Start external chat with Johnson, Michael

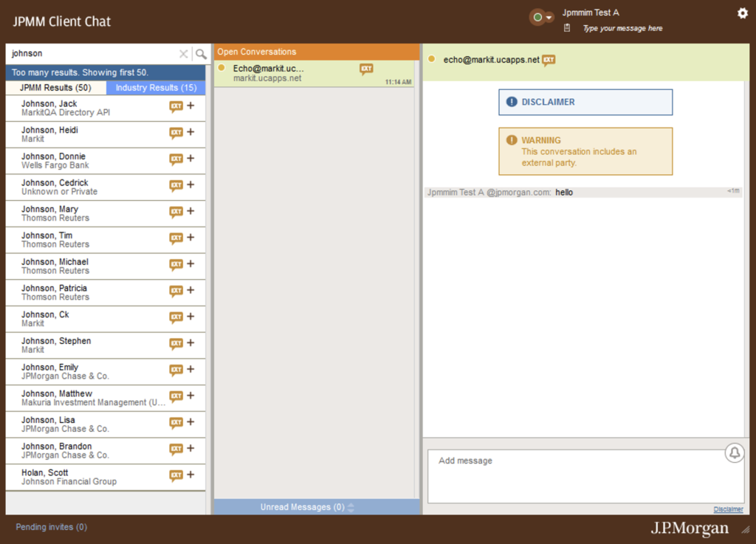click(176, 264)
